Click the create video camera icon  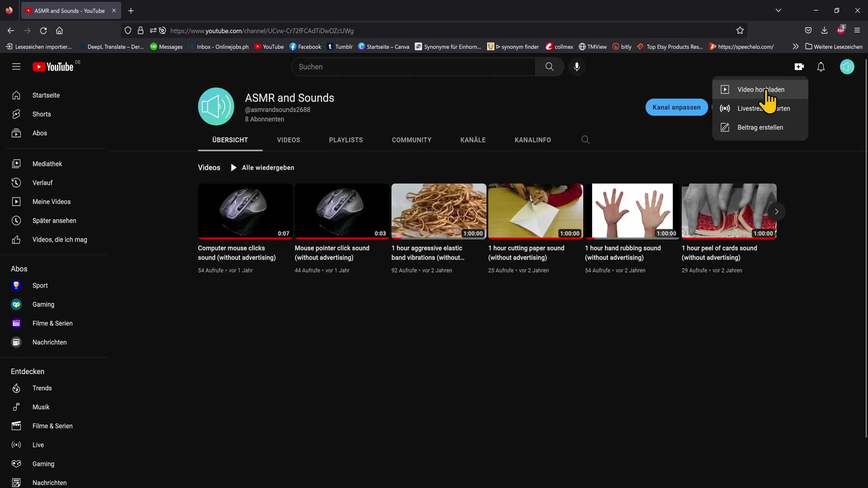pyautogui.click(x=798, y=66)
